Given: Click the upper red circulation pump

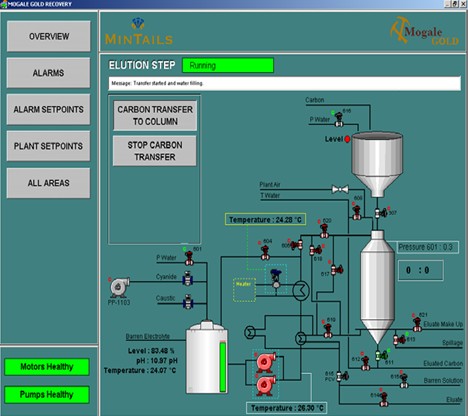Looking at the screenshot, I should (266, 362).
